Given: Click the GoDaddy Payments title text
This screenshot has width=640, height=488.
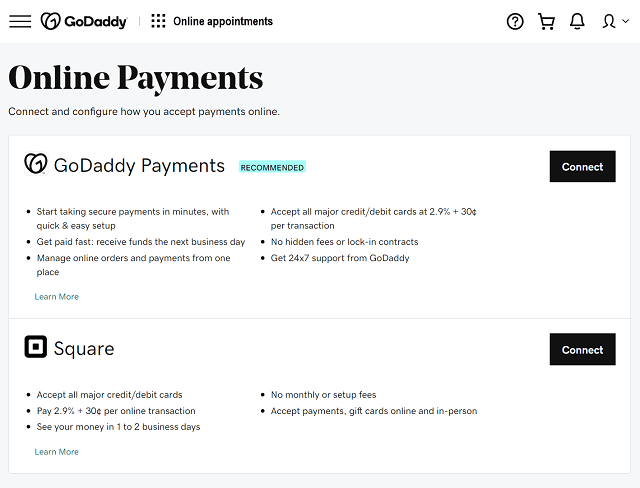Looking at the screenshot, I should pos(139,166).
